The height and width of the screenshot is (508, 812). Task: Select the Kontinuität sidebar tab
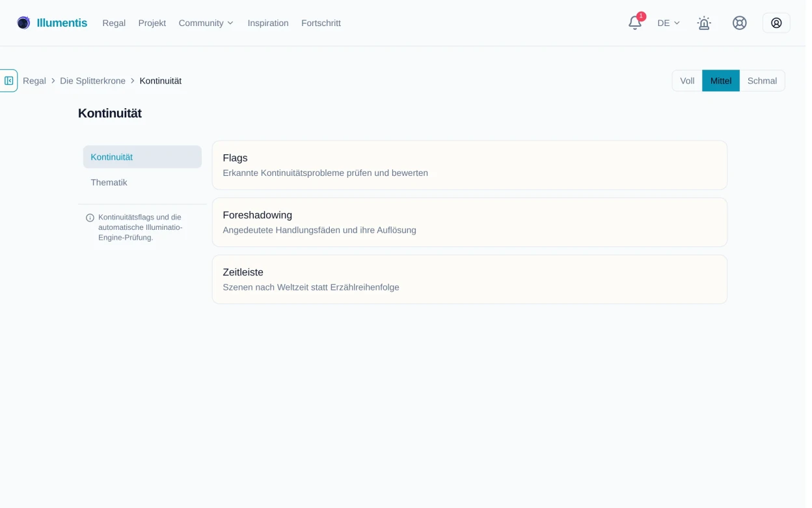[142, 157]
